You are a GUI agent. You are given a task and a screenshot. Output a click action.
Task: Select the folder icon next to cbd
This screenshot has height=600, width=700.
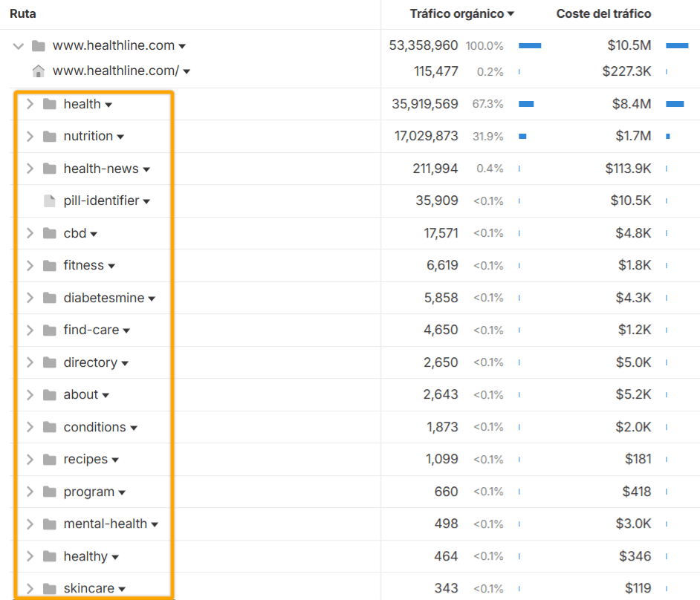point(50,233)
